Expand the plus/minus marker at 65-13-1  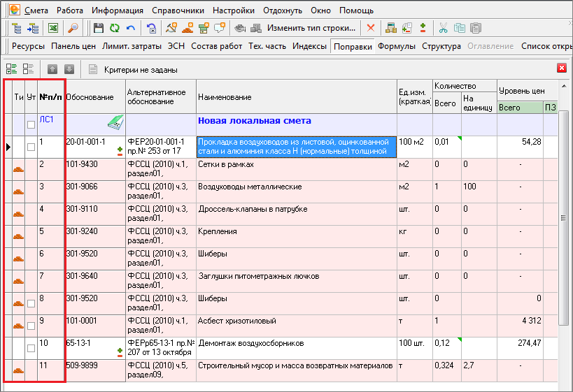point(120,352)
